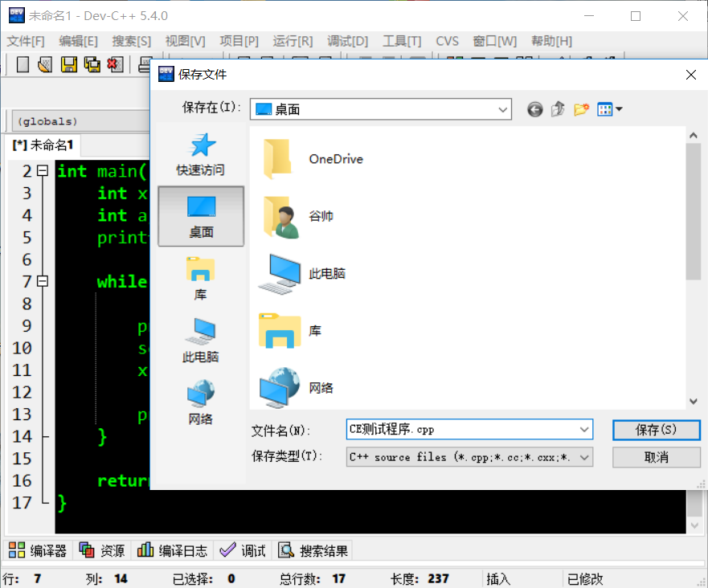Open the 视图[V] menu

pyautogui.click(x=185, y=42)
